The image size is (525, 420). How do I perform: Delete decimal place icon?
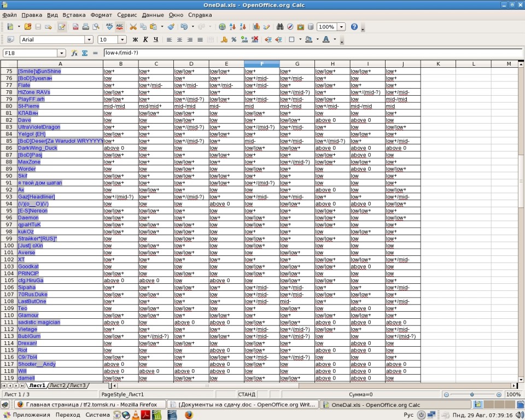pos(255,39)
